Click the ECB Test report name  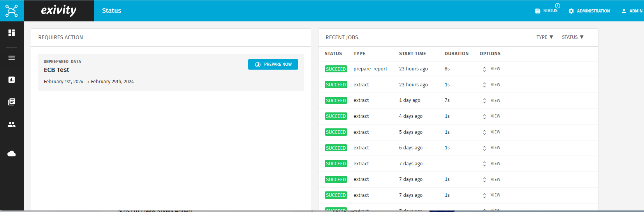56,70
